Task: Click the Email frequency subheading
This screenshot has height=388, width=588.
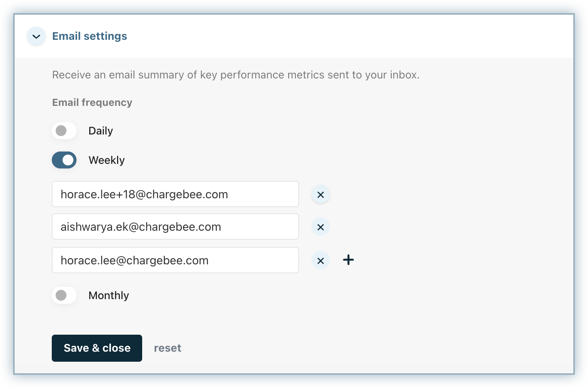Action: tap(92, 102)
